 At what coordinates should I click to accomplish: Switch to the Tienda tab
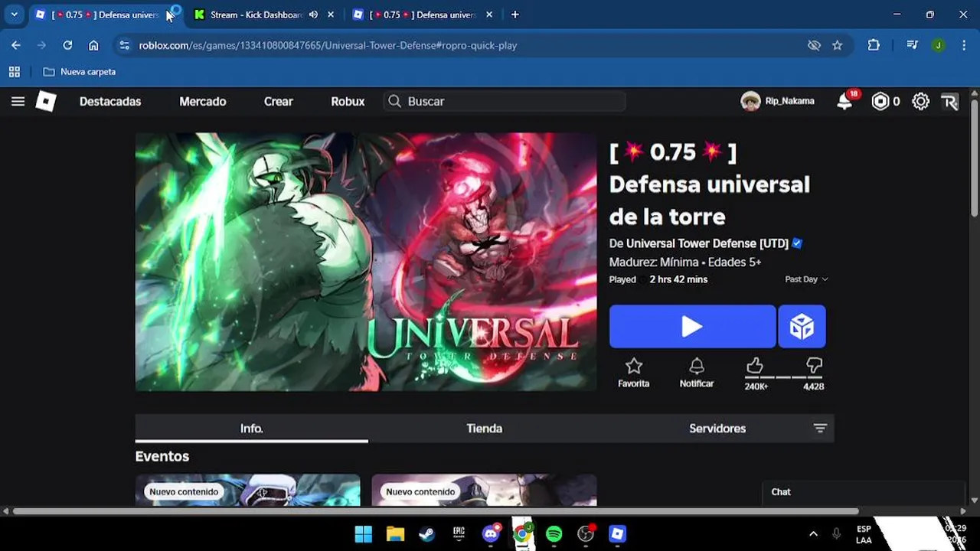(485, 429)
